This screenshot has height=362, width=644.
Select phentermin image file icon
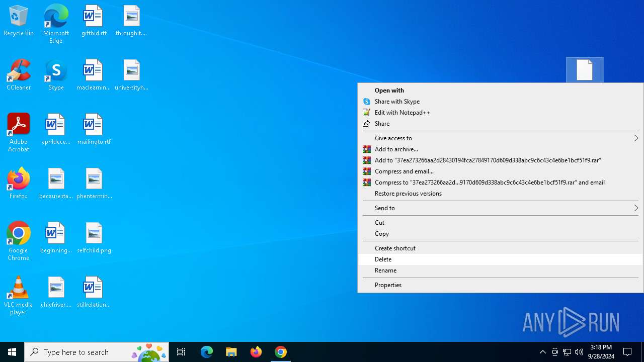(94, 184)
